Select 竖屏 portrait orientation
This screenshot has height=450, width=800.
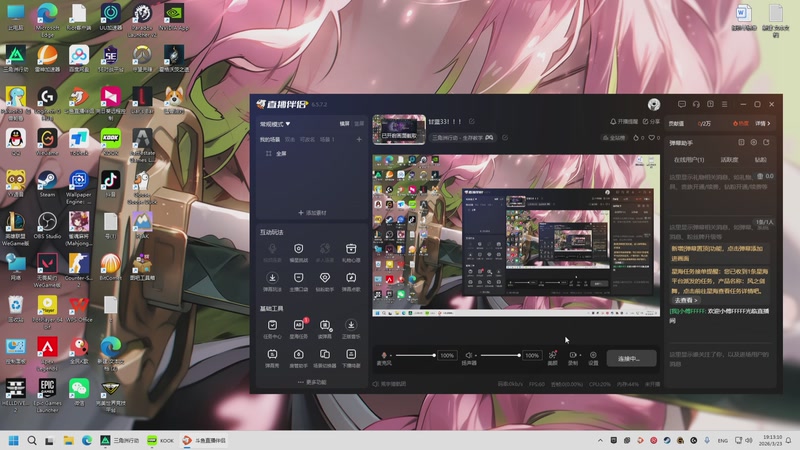point(359,123)
